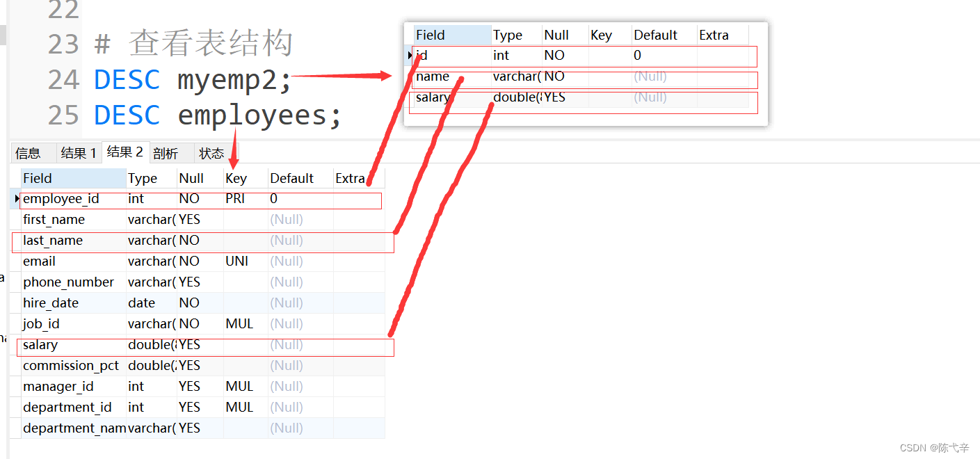Click the UNI key cell of email

[x=246, y=261]
